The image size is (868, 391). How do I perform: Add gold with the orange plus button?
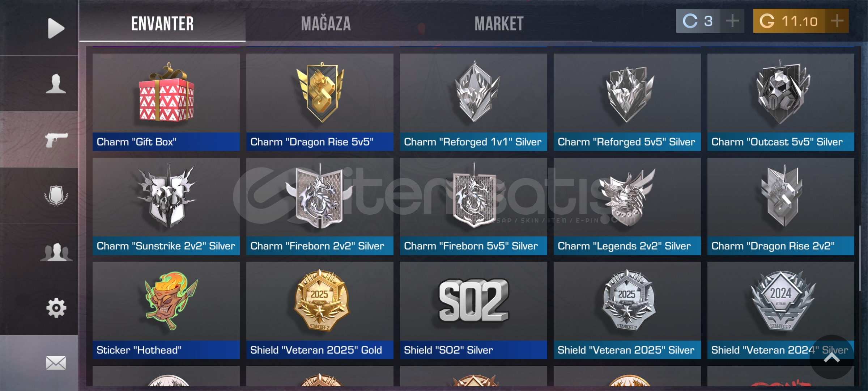[837, 21]
